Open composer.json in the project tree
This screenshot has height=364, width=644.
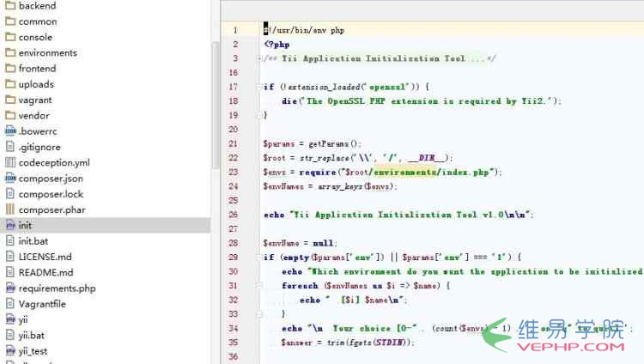coord(51,179)
